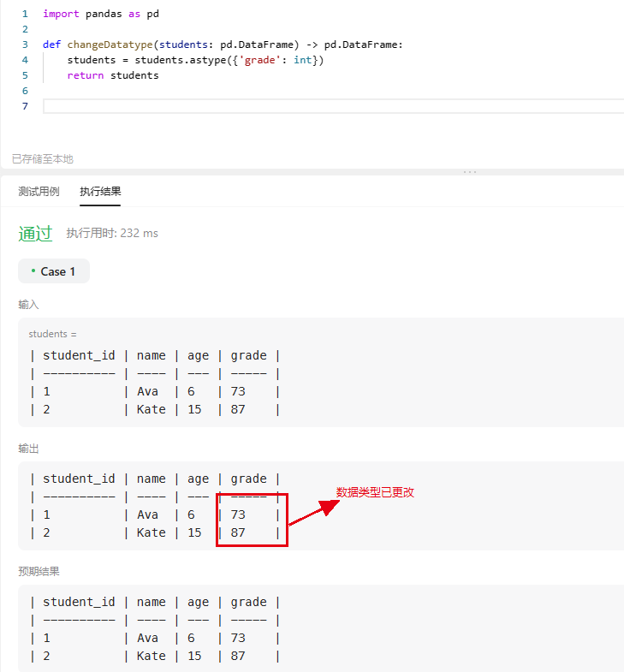
Task: Click the 执行用时: 232 ms text
Action: tap(112, 233)
